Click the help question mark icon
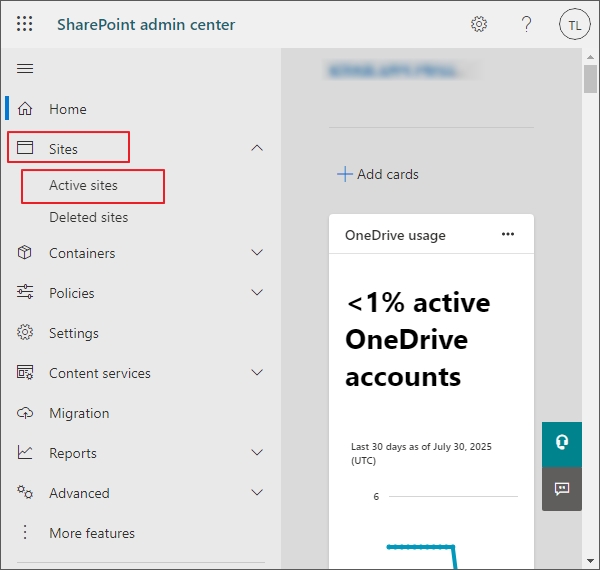 (x=527, y=24)
